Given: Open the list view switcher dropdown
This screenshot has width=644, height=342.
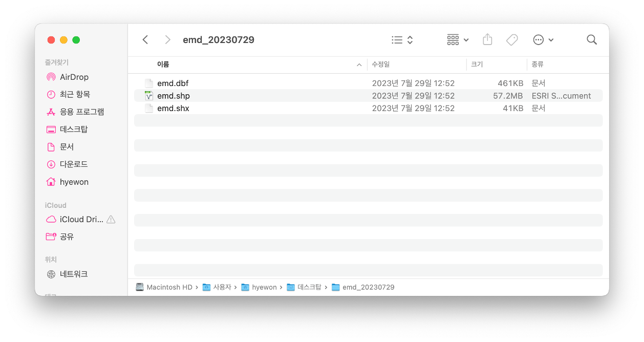Looking at the screenshot, I should click(x=402, y=40).
